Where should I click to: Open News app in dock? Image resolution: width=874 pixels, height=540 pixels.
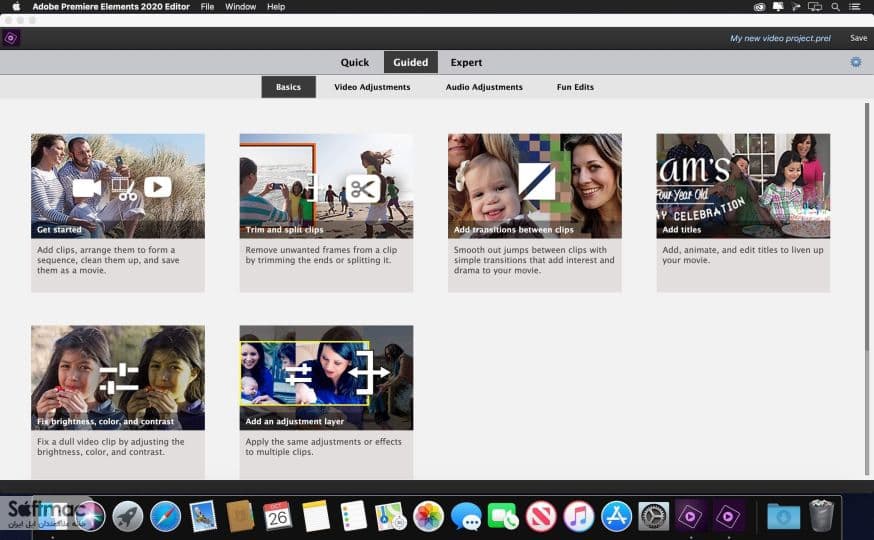(x=541, y=516)
